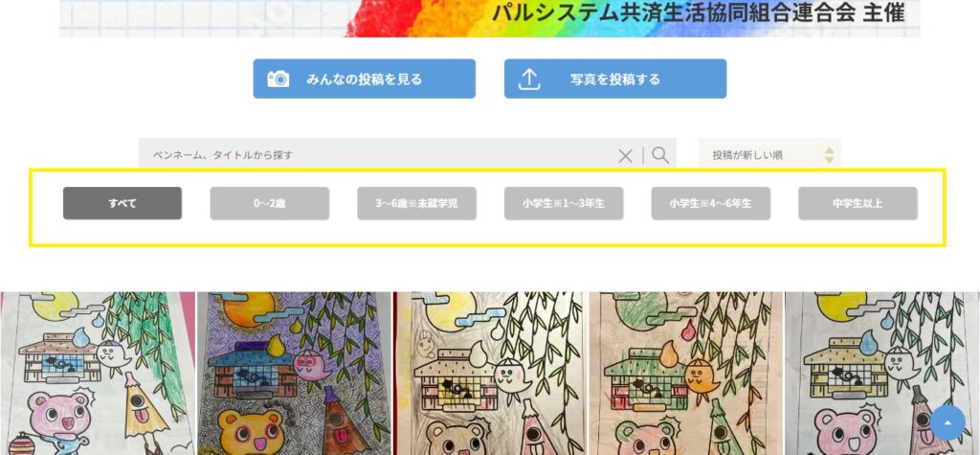This screenshot has width=980, height=455.
Task: Click the みんなの投稿を見る button
Action: pos(365,79)
